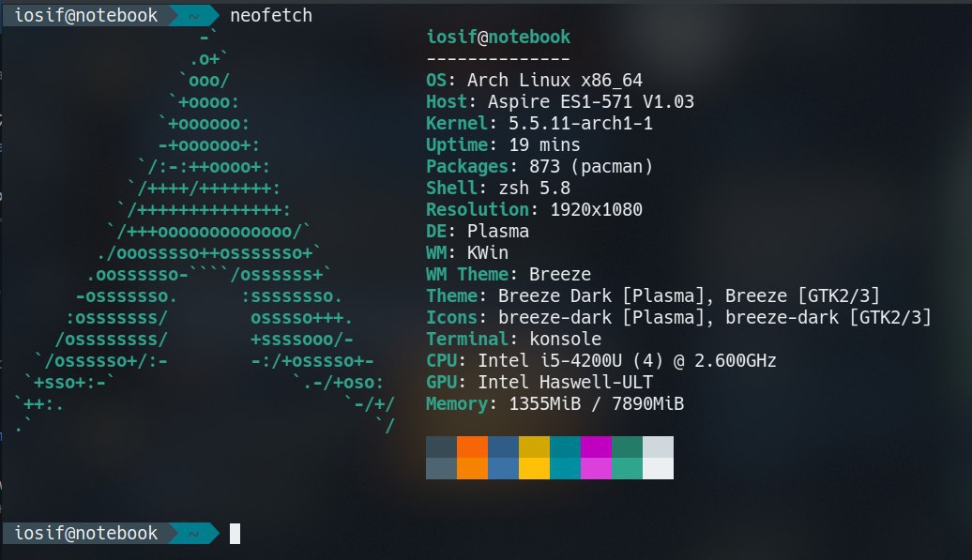The height and width of the screenshot is (560, 972).
Task: Click the DE value Plasma
Action: click(498, 231)
